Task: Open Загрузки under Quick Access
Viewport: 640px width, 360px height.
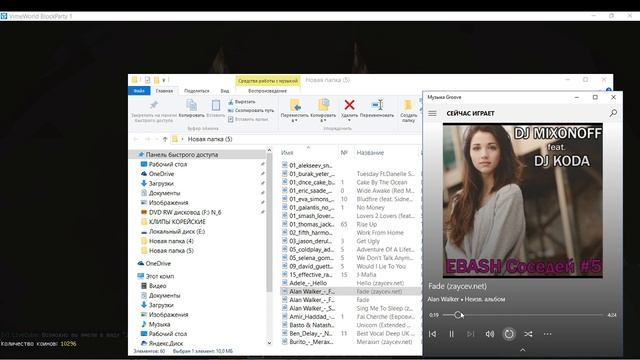Action: [161, 183]
